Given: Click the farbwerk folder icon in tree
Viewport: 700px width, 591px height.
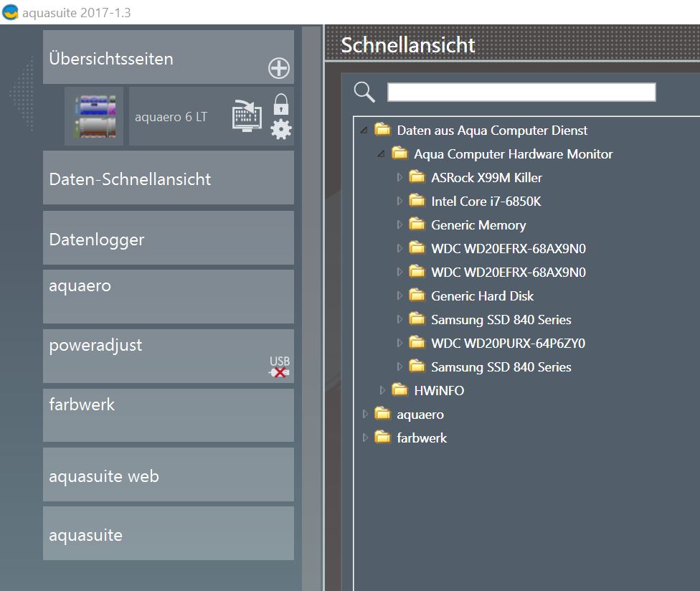Looking at the screenshot, I should point(382,437).
